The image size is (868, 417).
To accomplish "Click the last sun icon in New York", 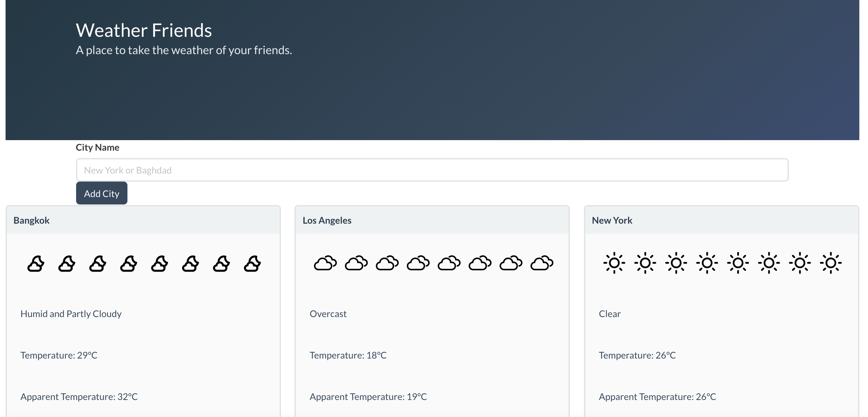I will pos(831,263).
